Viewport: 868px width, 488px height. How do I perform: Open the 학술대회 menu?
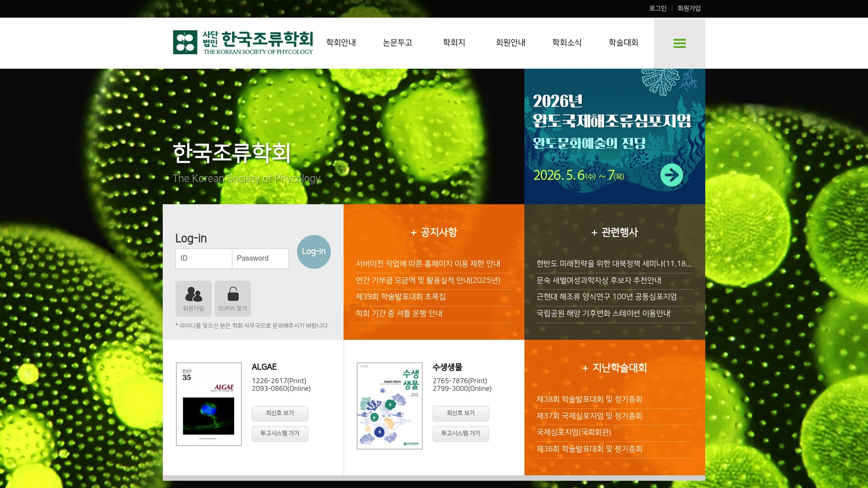click(x=623, y=43)
